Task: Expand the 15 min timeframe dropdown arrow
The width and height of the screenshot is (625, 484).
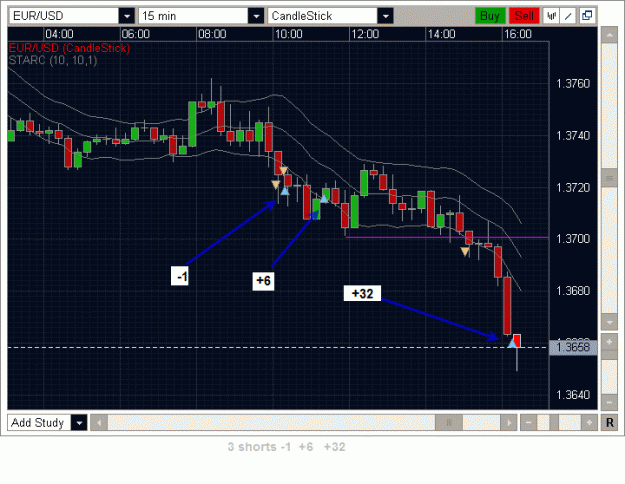Action: pyautogui.click(x=256, y=16)
